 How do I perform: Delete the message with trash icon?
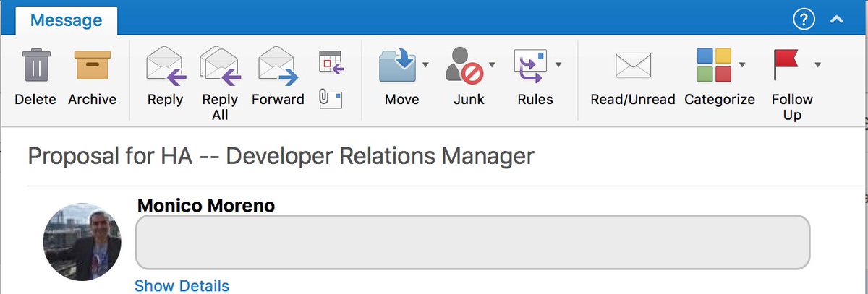pyautogui.click(x=35, y=77)
